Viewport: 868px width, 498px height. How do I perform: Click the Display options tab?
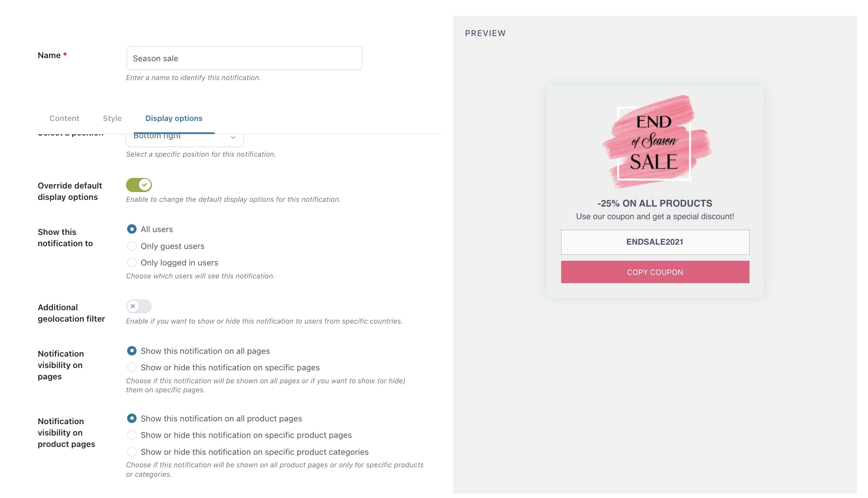point(174,118)
